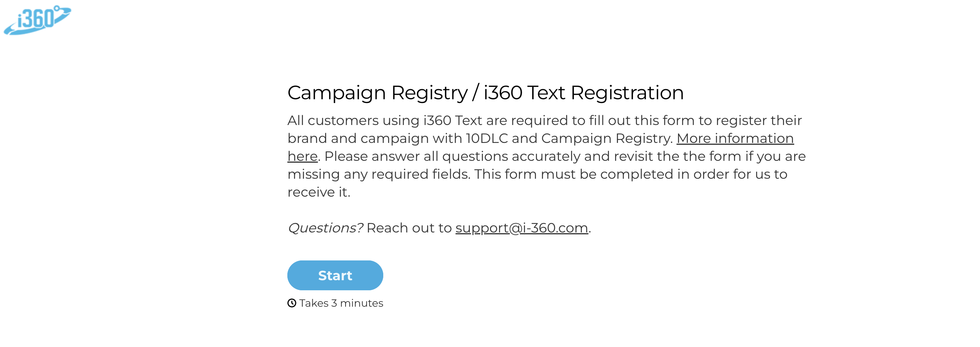Click the "Campaign Registry / i360 Text Registration" heading
980x347 pixels.
pos(485,93)
